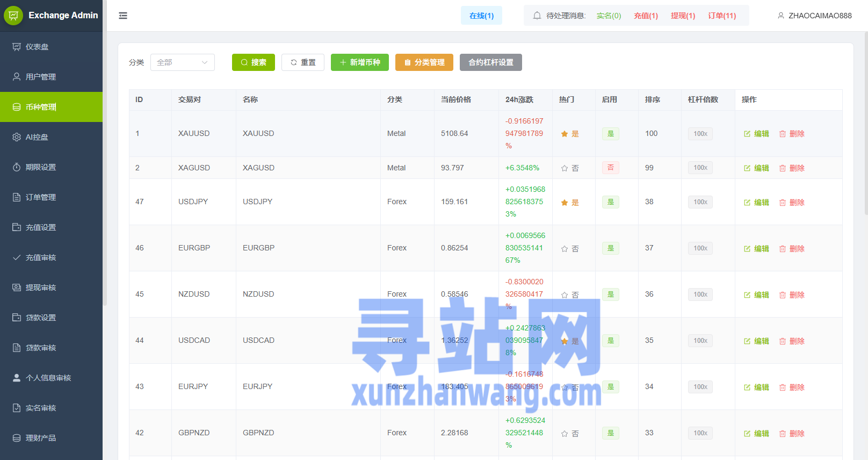Image resolution: width=868 pixels, height=460 pixels.
Task: Click the page vertical scrollbar
Action: (x=865, y=124)
